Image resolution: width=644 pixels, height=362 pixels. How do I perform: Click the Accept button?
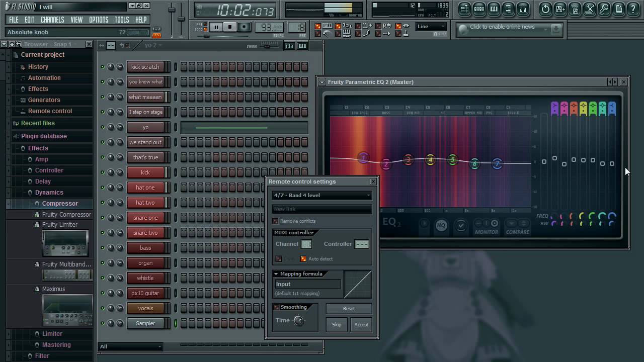[361, 325]
